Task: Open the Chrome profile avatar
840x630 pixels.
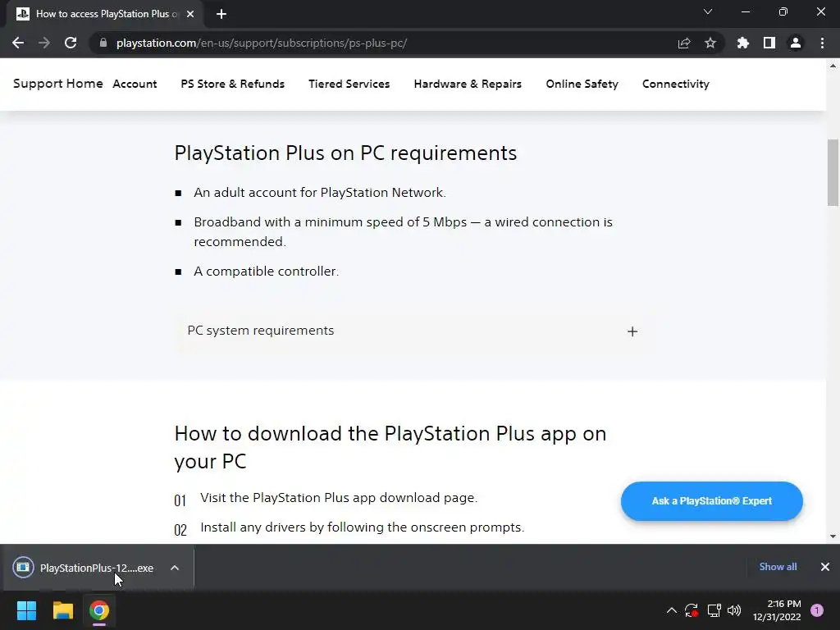Action: pos(796,43)
